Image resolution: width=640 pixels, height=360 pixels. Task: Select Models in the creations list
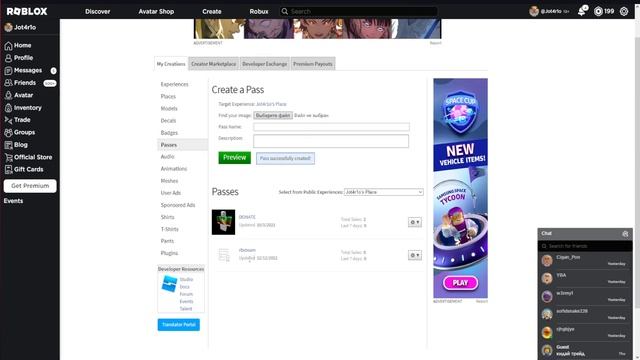[x=169, y=109]
